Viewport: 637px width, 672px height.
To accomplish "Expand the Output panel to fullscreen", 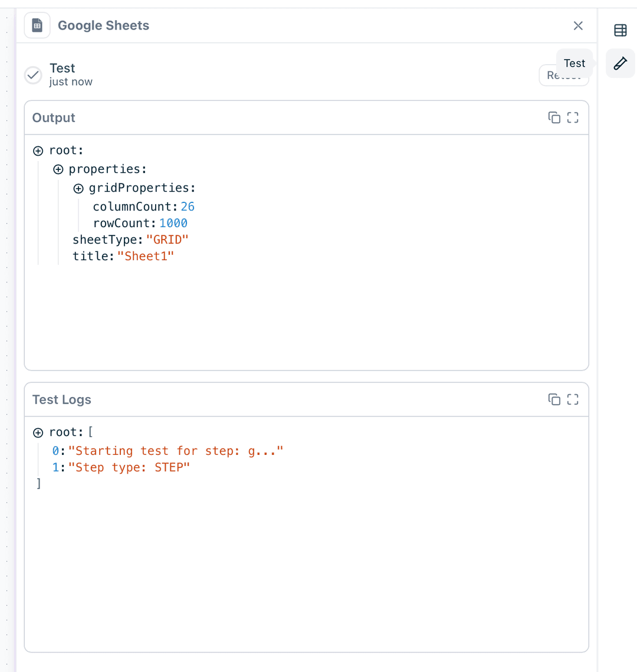I will [573, 117].
